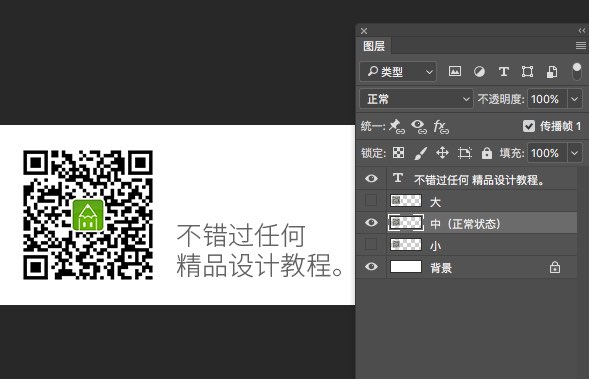Click the 精品设计教程。 text on canvas
The height and width of the screenshot is (379, 589).
[x=260, y=265]
